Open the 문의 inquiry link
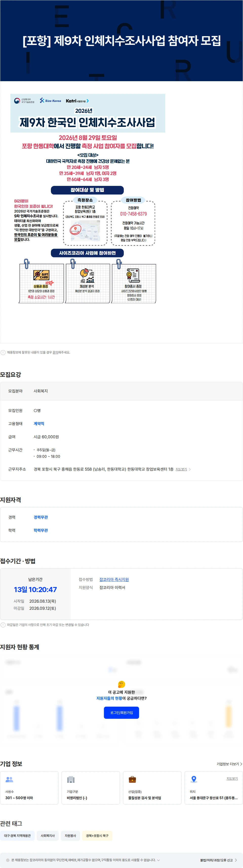Viewport: 243px width, 868px height. pyautogui.click(x=55, y=353)
